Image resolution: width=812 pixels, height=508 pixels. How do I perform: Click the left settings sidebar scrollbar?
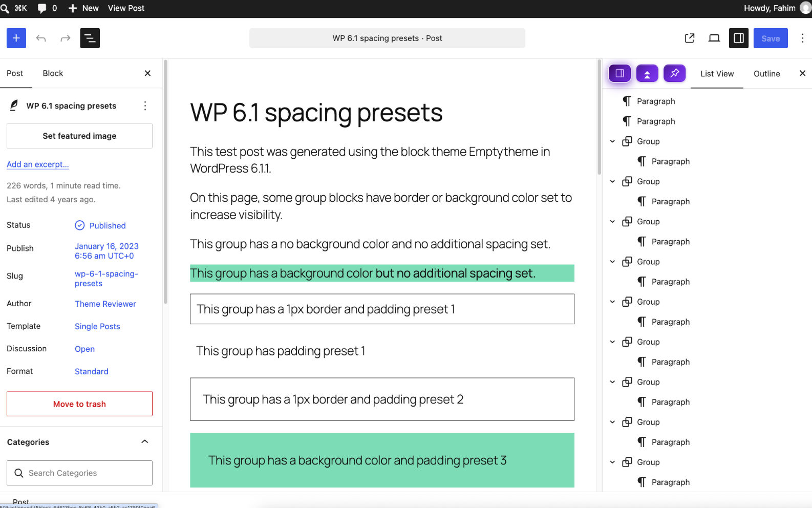(165, 182)
